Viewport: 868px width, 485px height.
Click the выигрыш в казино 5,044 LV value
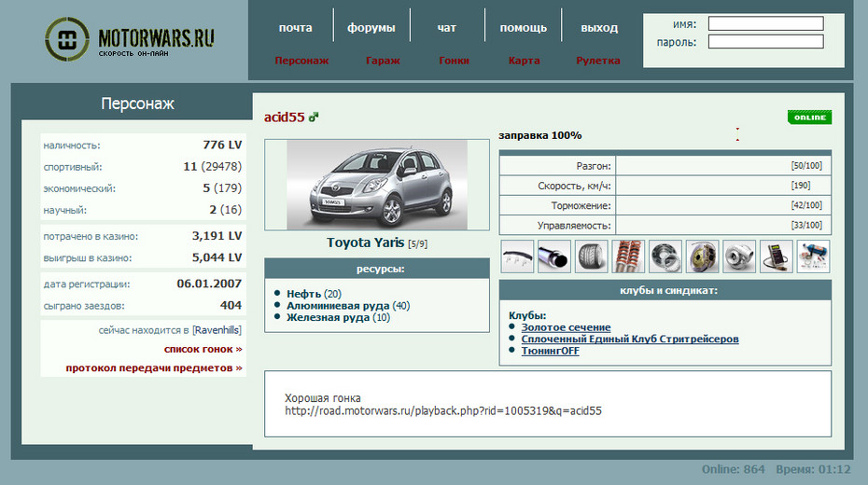point(217,257)
